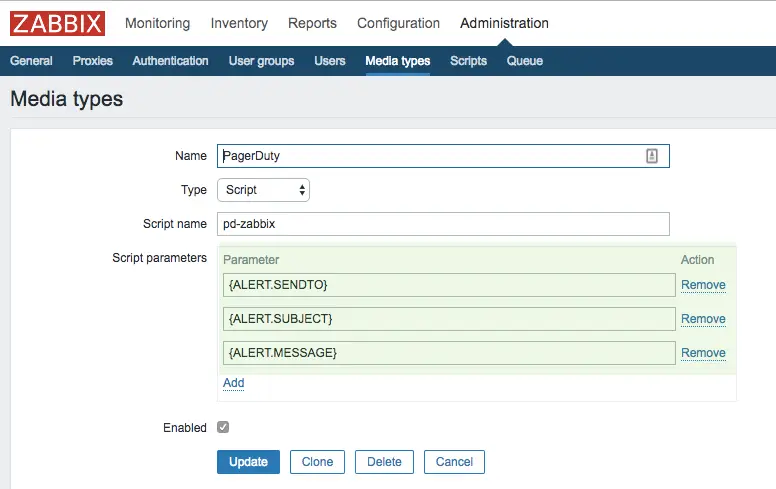The image size is (776, 489).
Task: Clone this media type
Action: point(317,462)
